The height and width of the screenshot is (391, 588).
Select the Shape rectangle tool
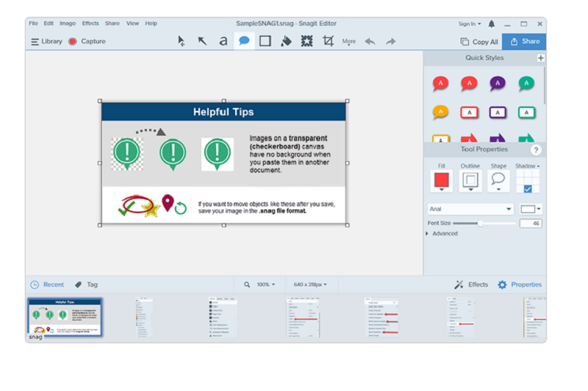265,41
